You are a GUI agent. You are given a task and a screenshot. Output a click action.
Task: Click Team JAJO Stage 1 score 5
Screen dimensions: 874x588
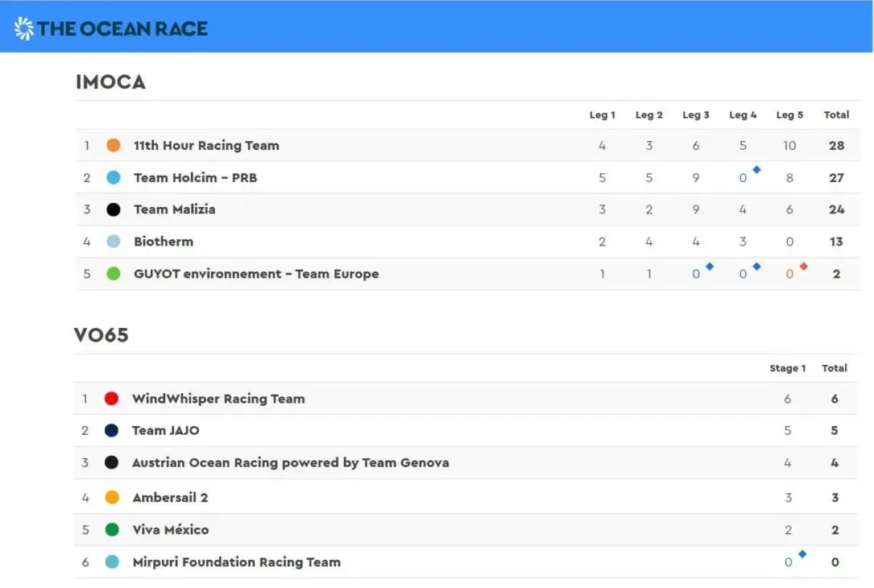tap(788, 430)
